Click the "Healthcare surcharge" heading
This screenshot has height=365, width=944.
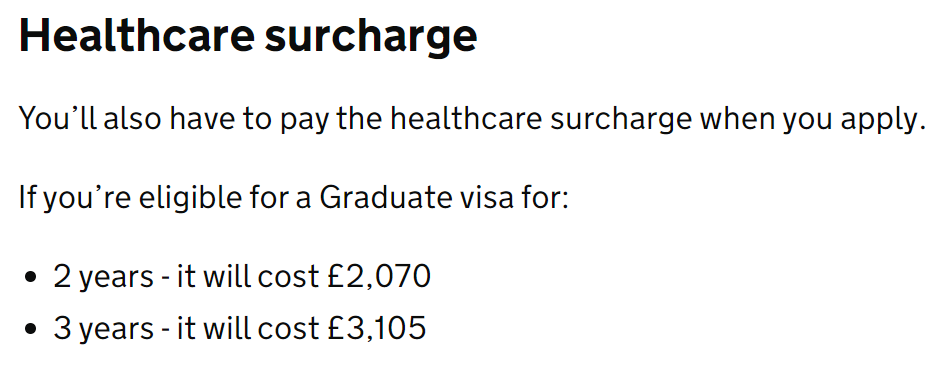tap(248, 36)
